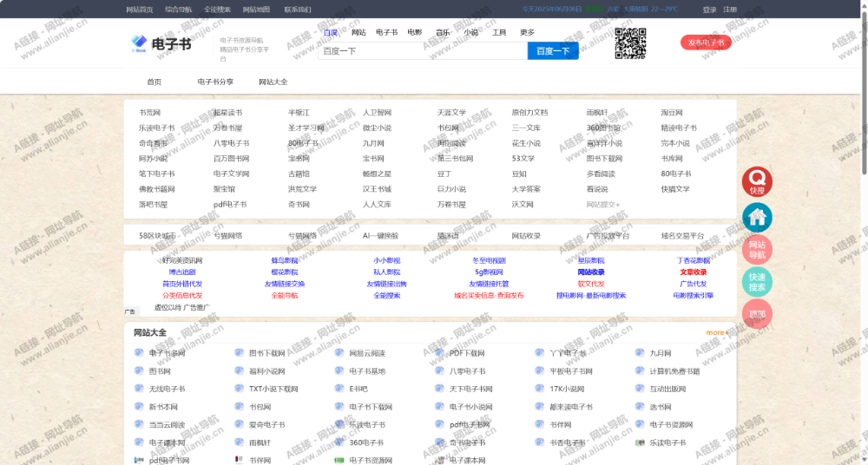Click the icon beside 电子书基地

pos(339,371)
